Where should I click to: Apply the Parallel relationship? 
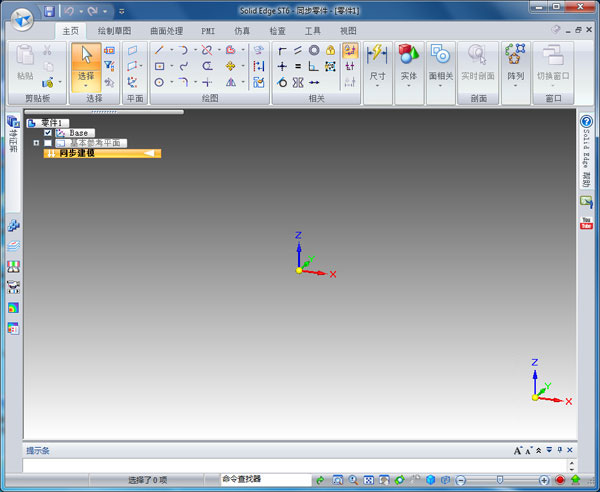pos(298,50)
